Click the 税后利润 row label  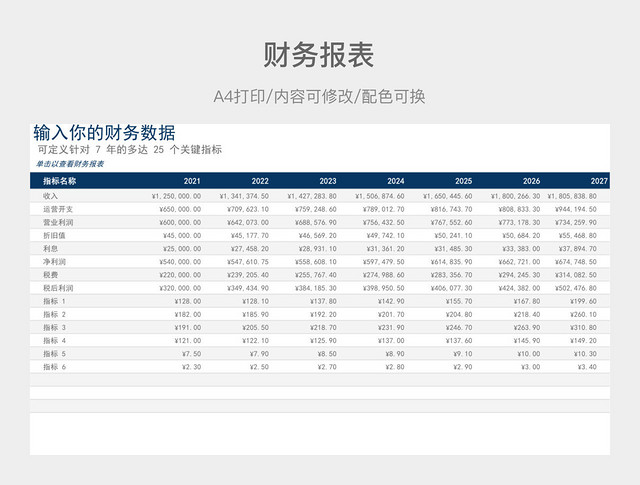click(x=58, y=288)
